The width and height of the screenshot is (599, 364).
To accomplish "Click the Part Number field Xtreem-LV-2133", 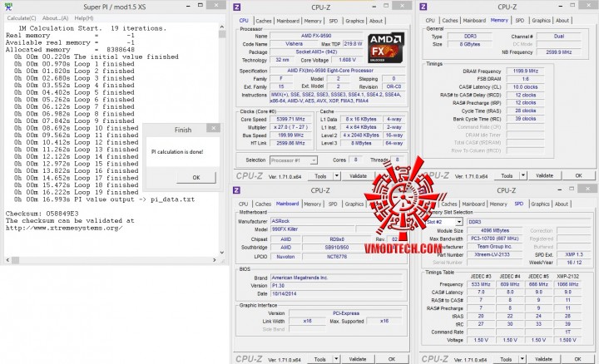I will point(494,254).
